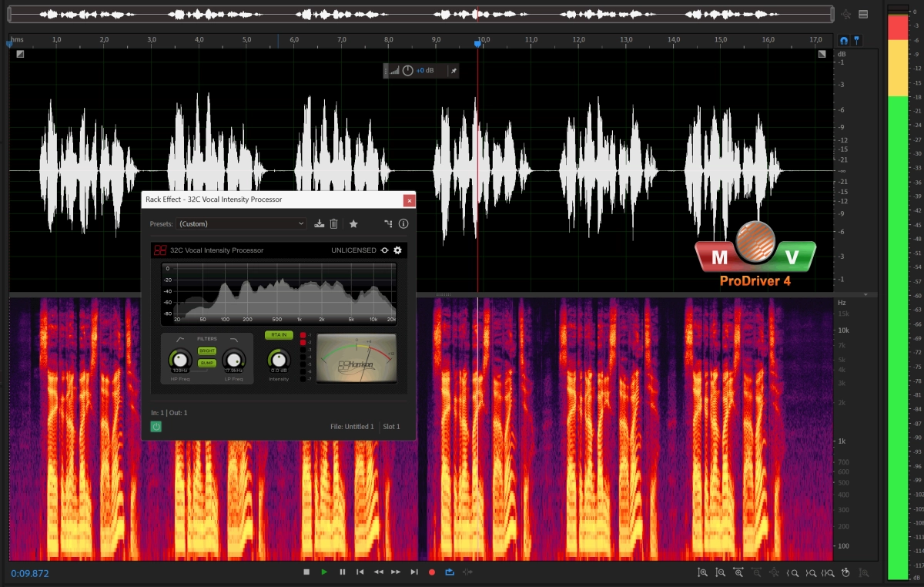The width and height of the screenshot is (924, 587).
Task: Click the UNLICENSED label in plugin
Action: pos(353,250)
